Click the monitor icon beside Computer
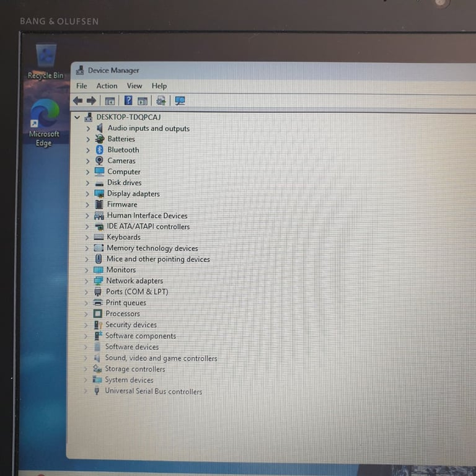 coord(99,172)
